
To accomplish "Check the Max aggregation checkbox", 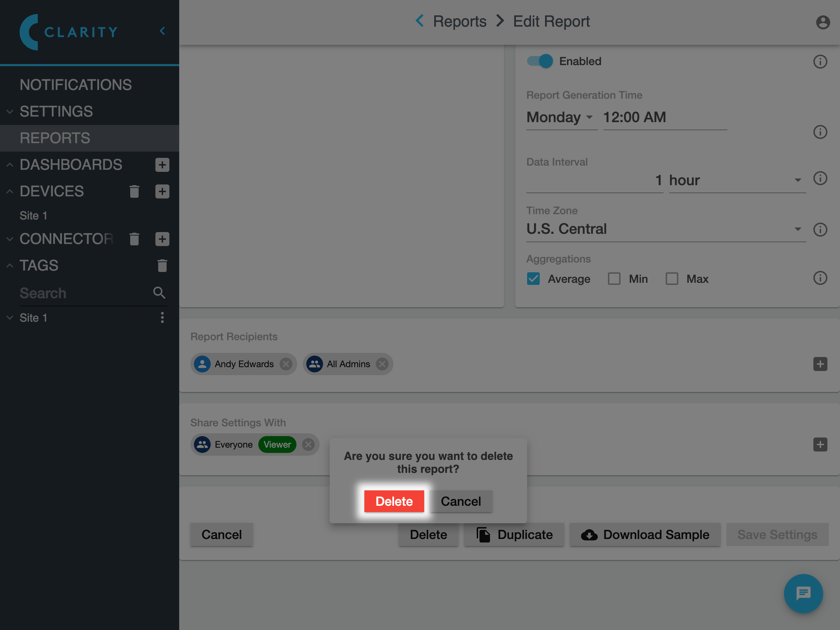I will tap(672, 279).
